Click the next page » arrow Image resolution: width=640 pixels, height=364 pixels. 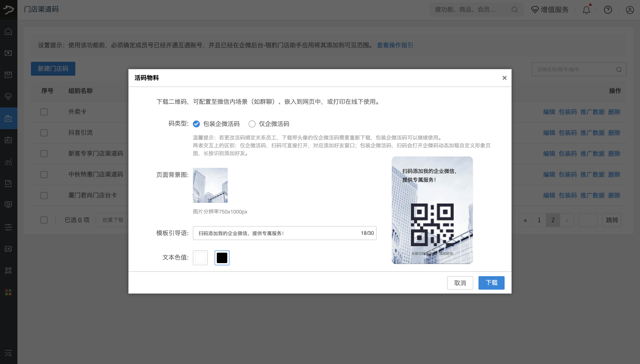coord(567,220)
